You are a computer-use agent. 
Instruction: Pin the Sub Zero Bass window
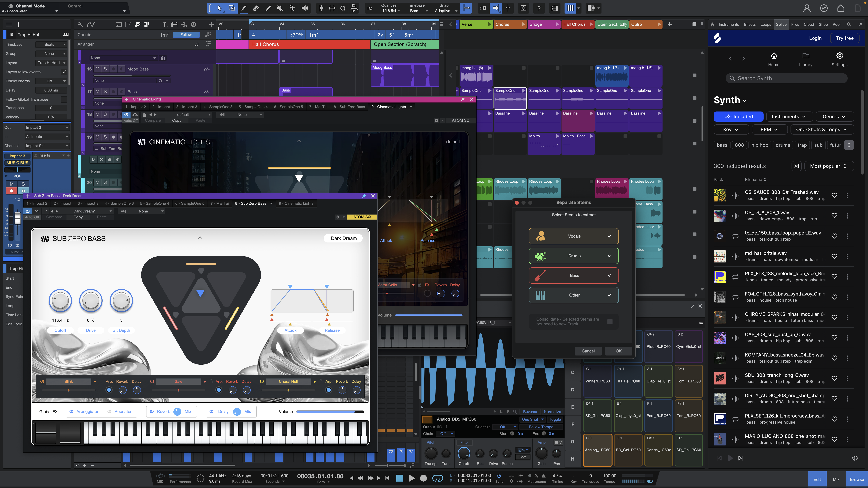[364, 196]
